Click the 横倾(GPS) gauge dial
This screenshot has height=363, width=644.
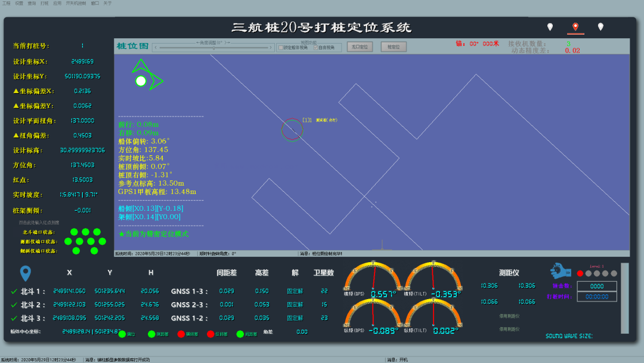click(373, 276)
